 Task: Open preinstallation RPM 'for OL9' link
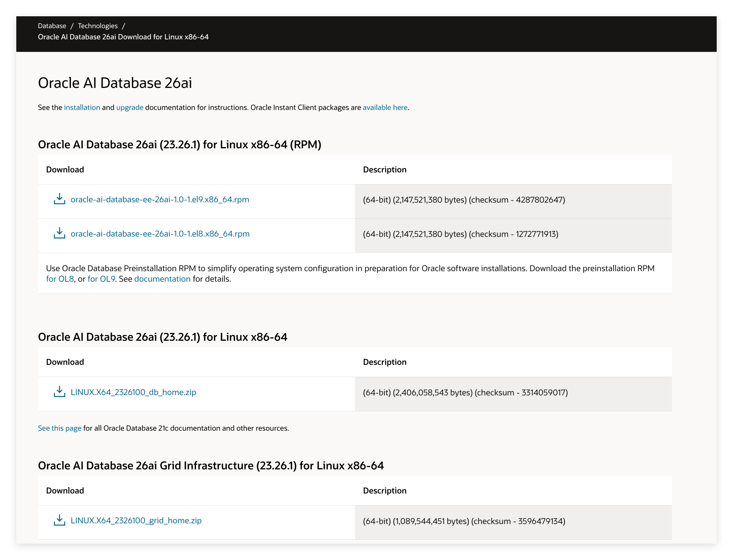tap(101, 279)
